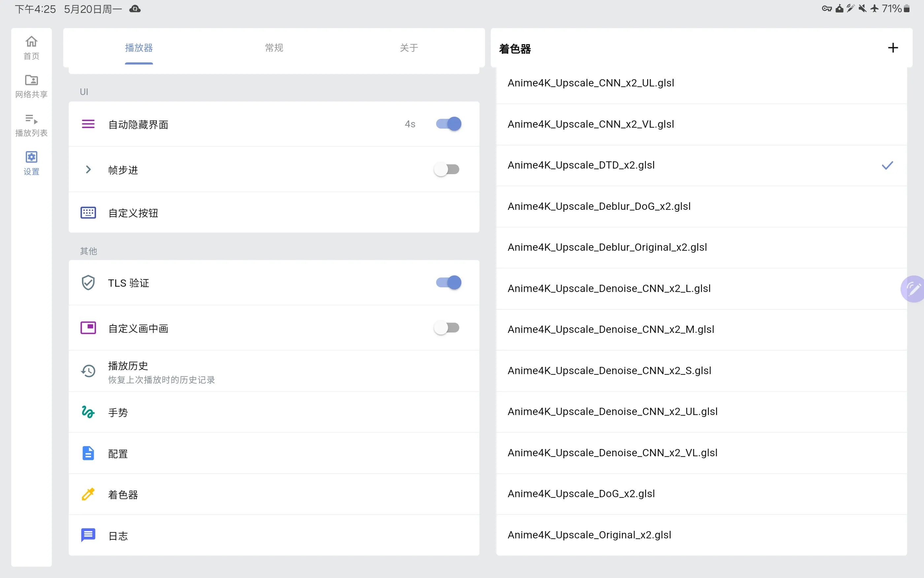This screenshot has height=578, width=924.
Task: Turn off TLS 验证 toggle
Action: [448, 282]
